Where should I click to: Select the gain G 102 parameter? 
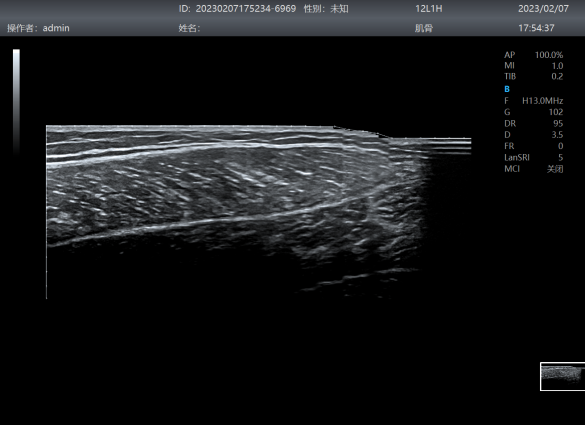pyautogui.click(x=534, y=112)
